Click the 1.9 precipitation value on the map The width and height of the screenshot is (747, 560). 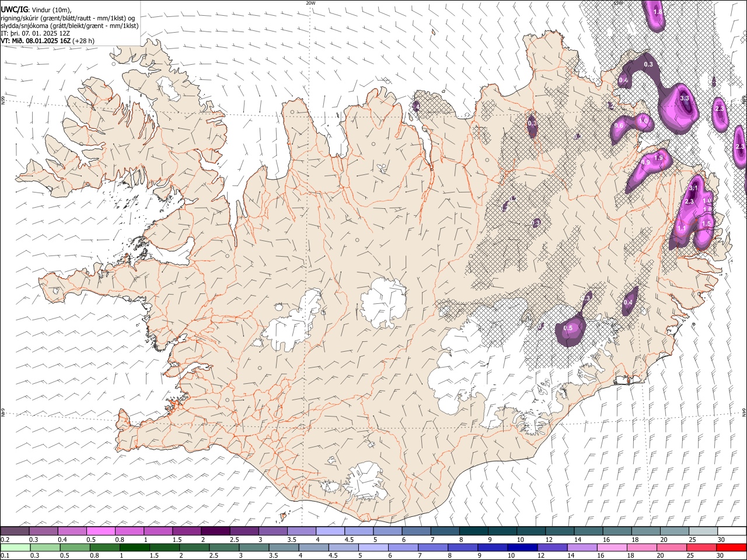659,158
